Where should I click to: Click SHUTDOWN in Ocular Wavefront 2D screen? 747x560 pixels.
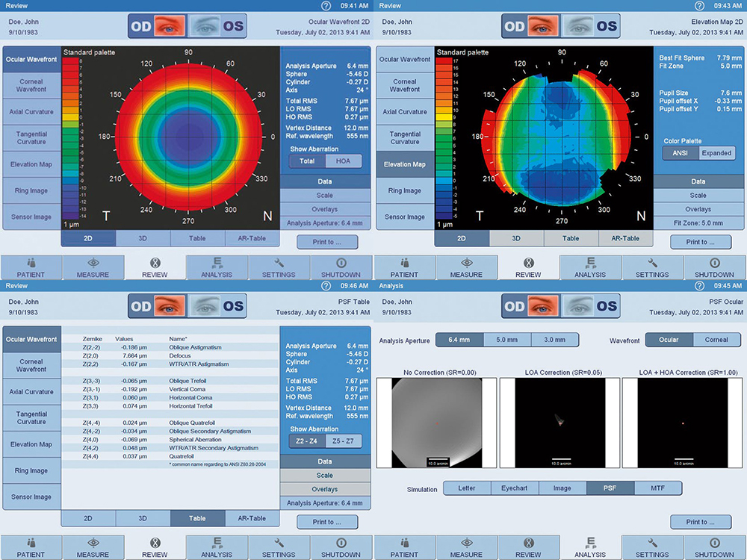click(341, 267)
